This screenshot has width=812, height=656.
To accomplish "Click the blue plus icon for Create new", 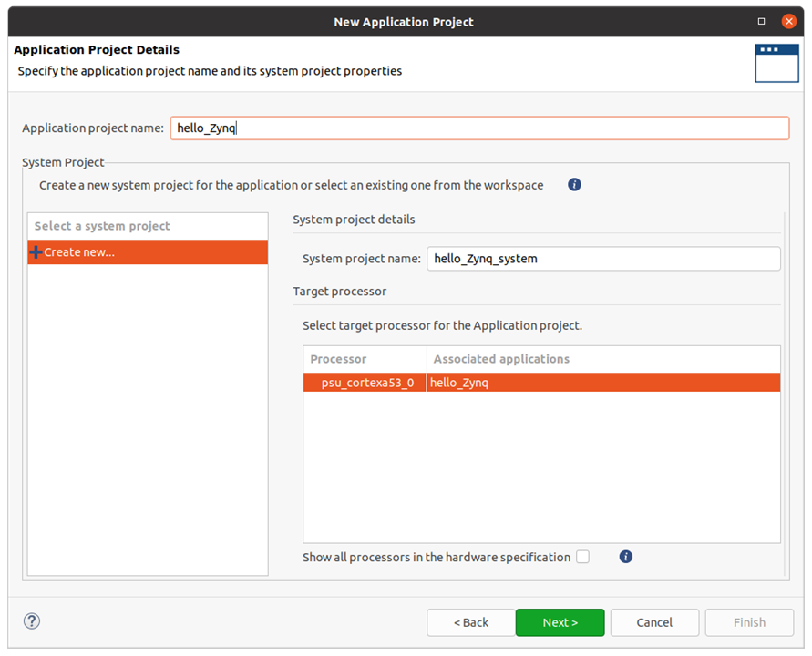I will click(36, 252).
